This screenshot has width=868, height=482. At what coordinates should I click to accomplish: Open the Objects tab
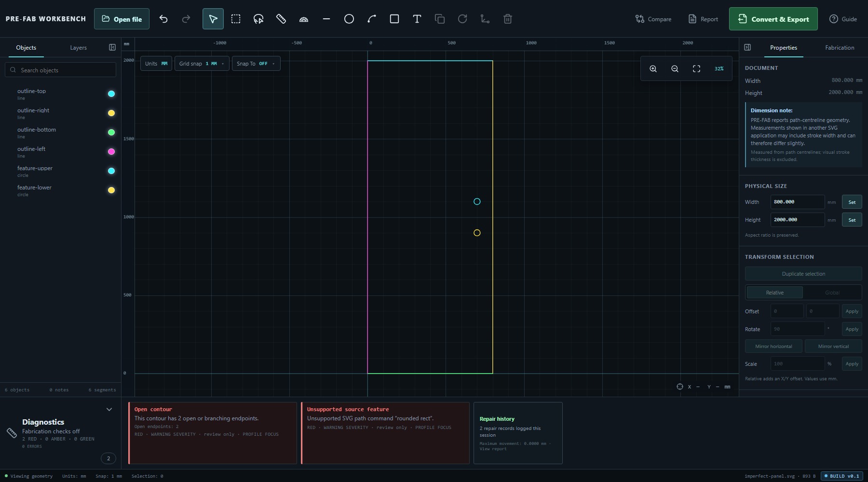point(26,48)
